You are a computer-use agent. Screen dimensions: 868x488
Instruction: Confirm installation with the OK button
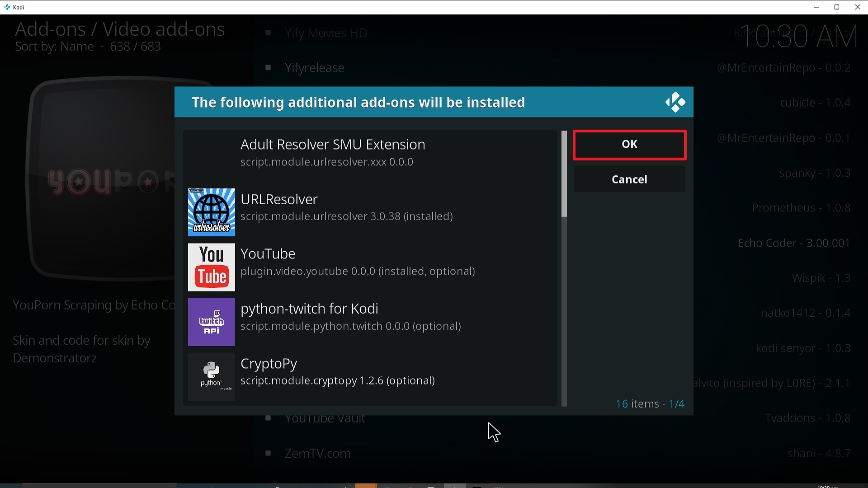(x=629, y=145)
